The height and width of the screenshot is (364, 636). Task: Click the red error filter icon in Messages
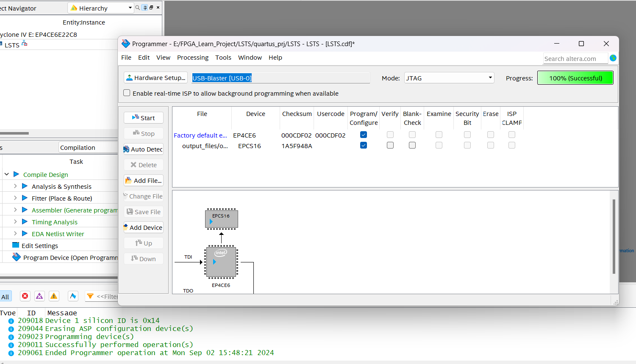point(25,296)
